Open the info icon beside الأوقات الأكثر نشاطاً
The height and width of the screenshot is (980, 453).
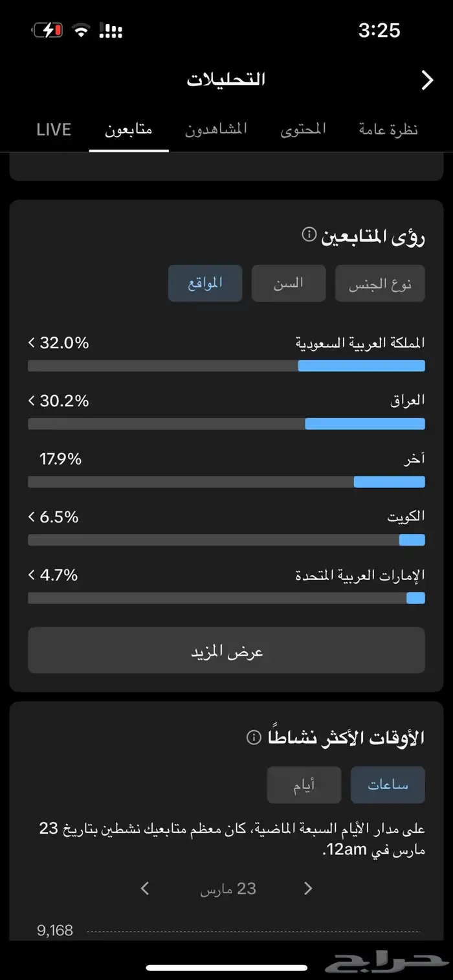point(254,737)
